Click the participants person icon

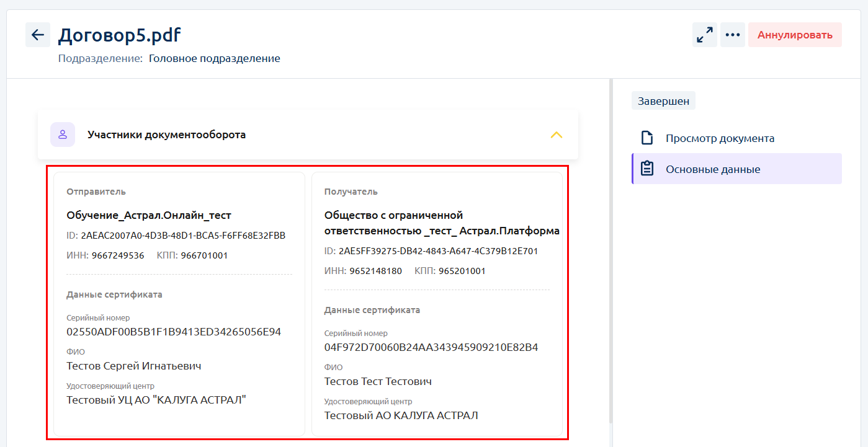click(63, 135)
